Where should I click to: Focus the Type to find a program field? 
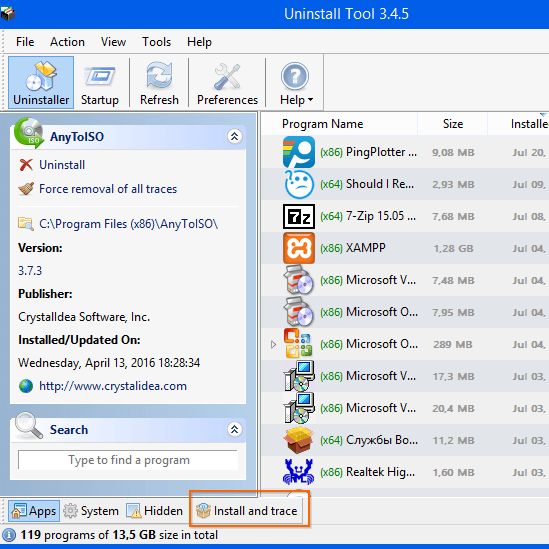tap(128, 460)
